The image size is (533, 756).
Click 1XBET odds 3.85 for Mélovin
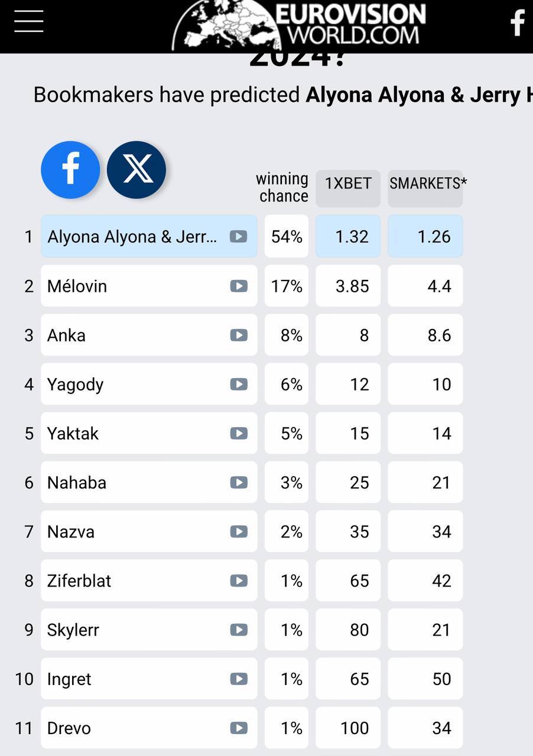coord(348,286)
